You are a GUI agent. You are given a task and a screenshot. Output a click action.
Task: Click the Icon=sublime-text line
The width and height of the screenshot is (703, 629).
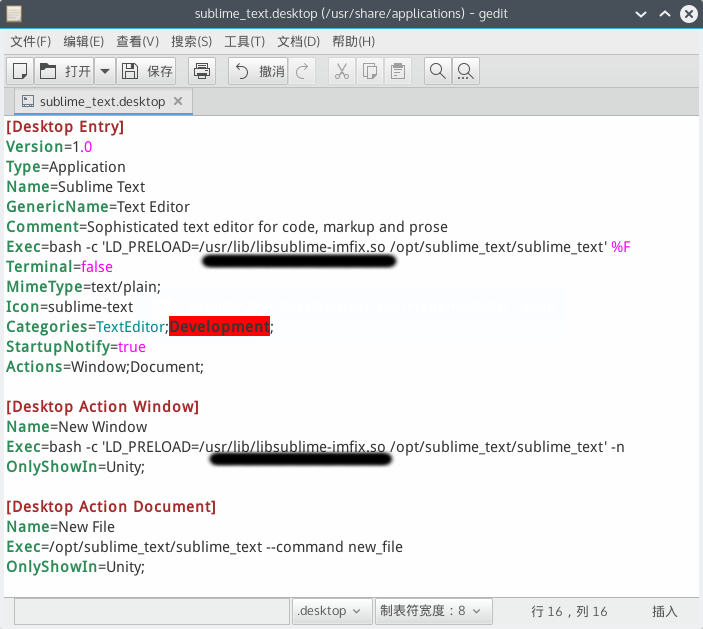(x=69, y=307)
